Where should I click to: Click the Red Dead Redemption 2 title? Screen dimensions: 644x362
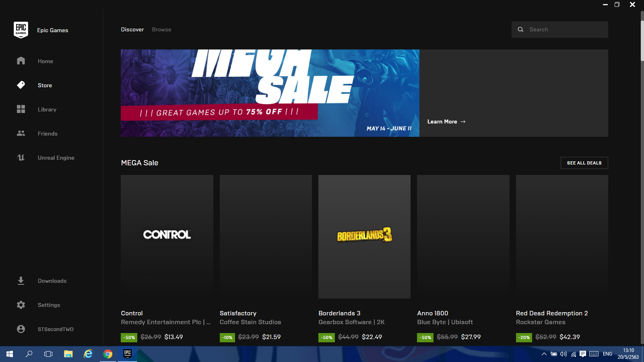tap(552, 313)
